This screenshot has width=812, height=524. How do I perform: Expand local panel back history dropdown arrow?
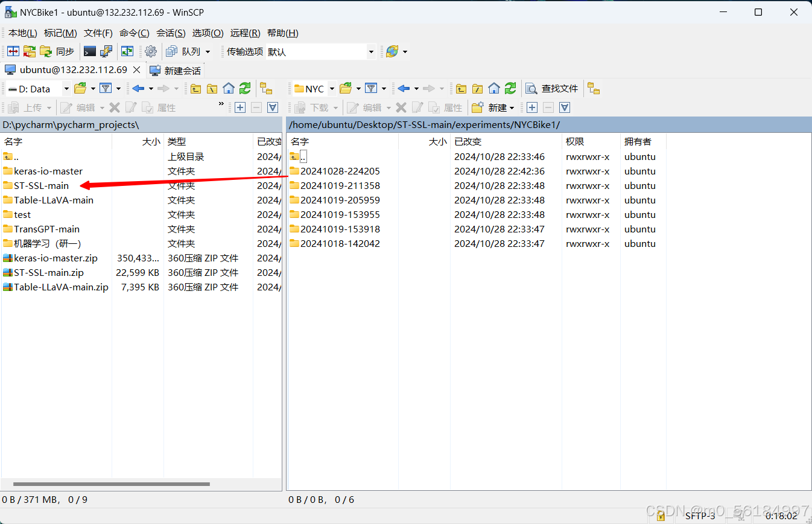point(151,89)
